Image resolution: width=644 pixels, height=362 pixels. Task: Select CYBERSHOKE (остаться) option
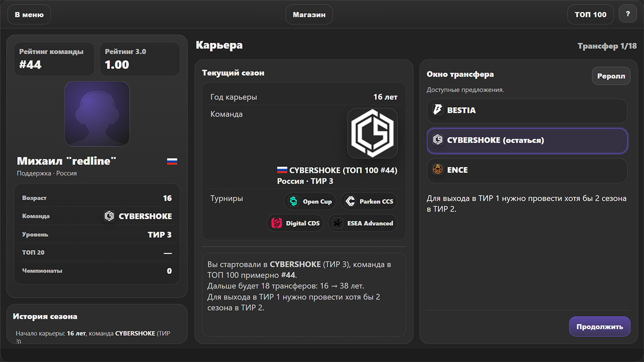pyautogui.click(x=527, y=141)
